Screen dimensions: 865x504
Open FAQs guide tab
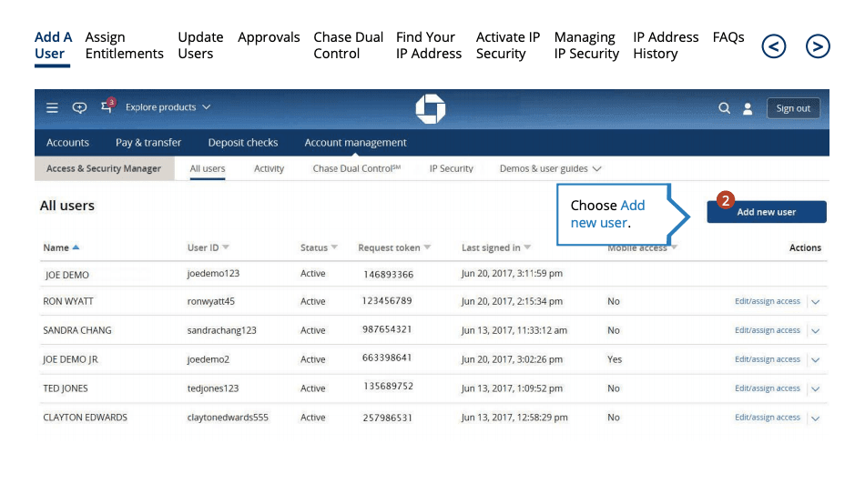click(x=728, y=37)
